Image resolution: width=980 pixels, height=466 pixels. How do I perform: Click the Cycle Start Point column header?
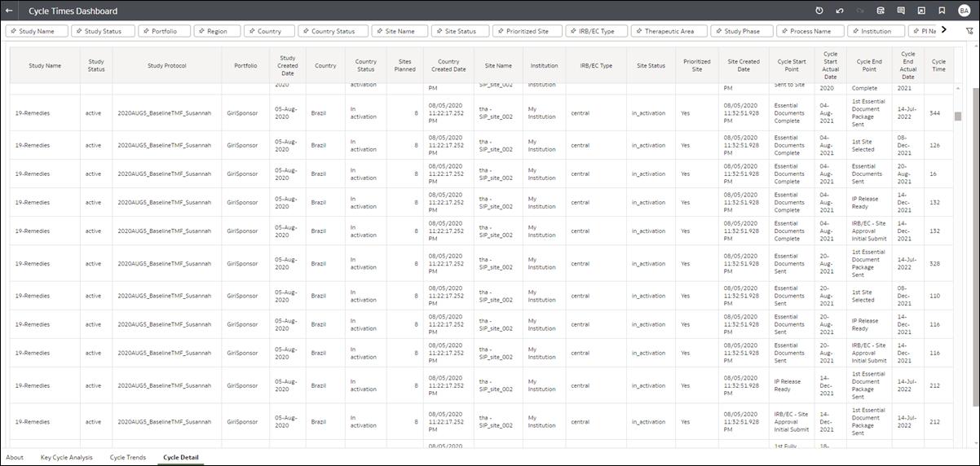(792, 65)
